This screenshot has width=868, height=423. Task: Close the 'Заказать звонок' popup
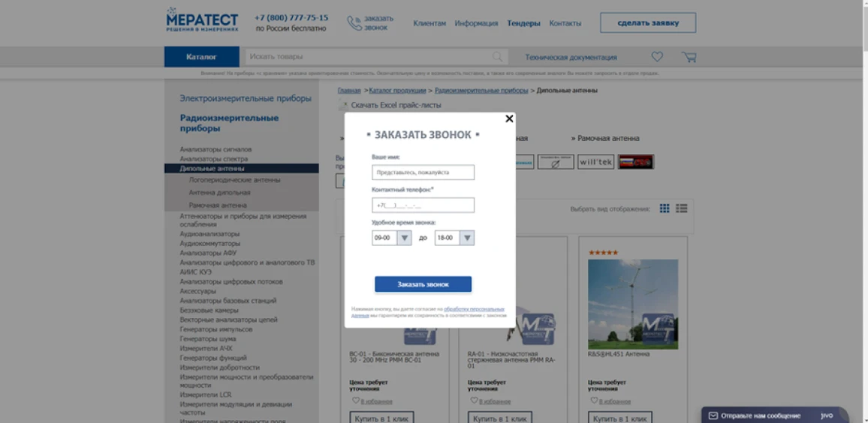tap(509, 118)
